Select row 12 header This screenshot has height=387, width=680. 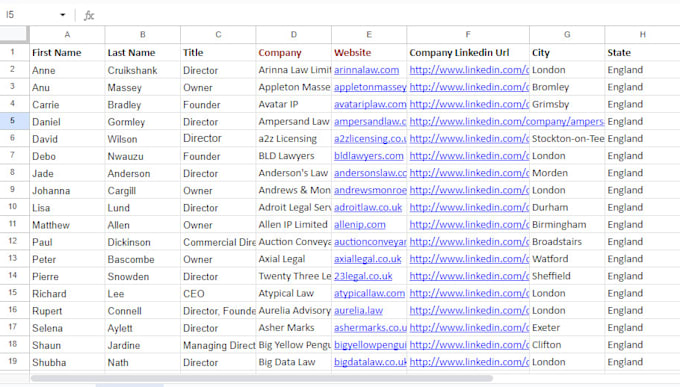pyautogui.click(x=13, y=241)
